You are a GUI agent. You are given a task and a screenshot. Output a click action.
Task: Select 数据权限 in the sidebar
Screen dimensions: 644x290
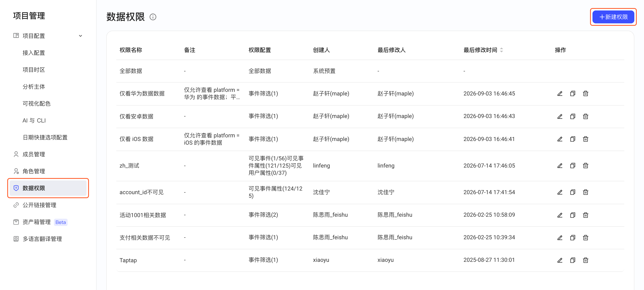[x=48, y=188]
